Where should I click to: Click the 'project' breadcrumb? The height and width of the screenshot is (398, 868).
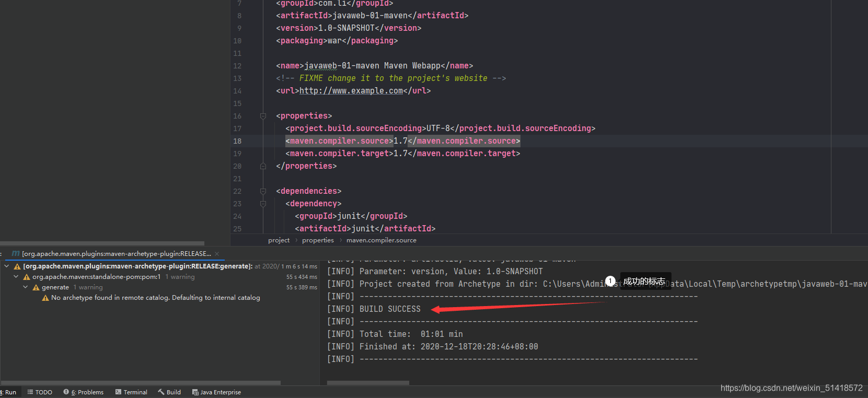[x=279, y=240]
